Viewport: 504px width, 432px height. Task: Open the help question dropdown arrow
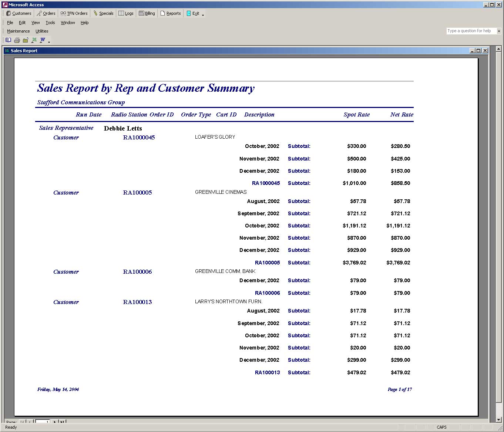tap(499, 31)
